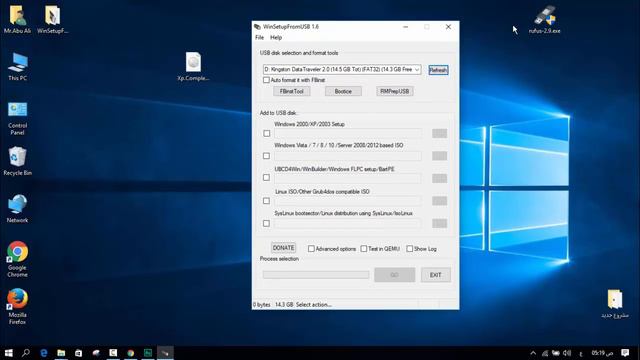Open the File menu
This screenshot has width=640, height=360.
pyautogui.click(x=260, y=38)
